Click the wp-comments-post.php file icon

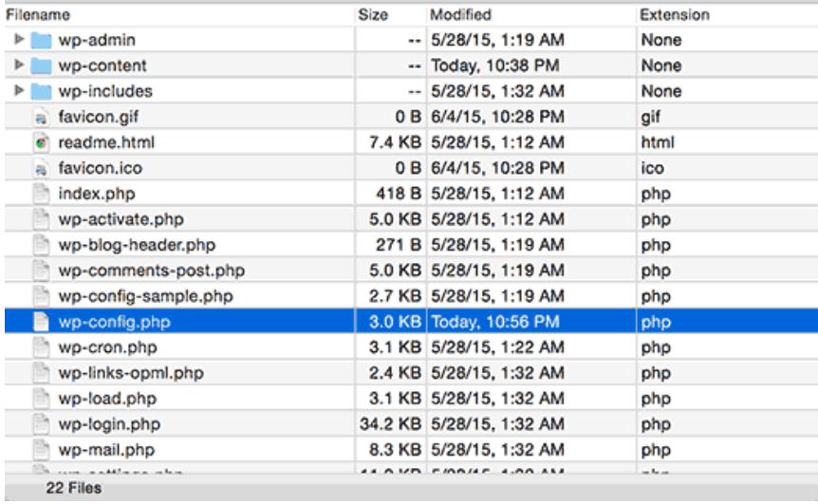click(41, 271)
